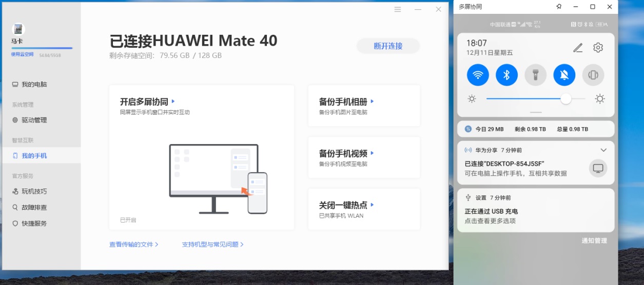This screenshot has width=644, height=285.
Task: Click the low-brightness sun icon
Action: coord(472,99)
